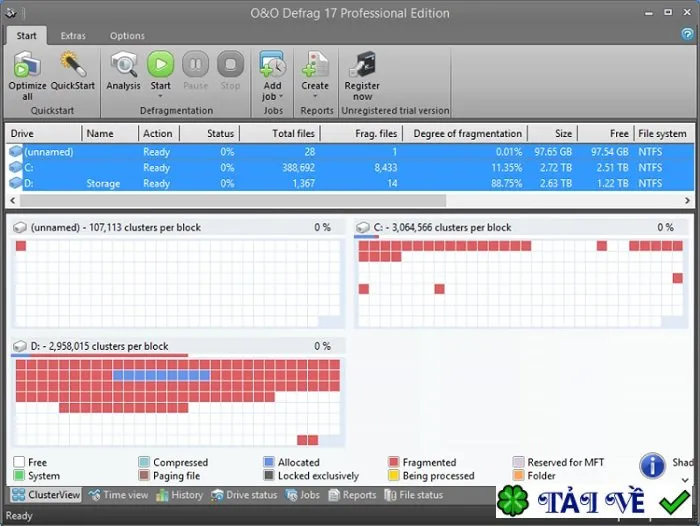Click the Being processed legend swatch
This screenshot has height=526, width=700.
coord(394,475)
